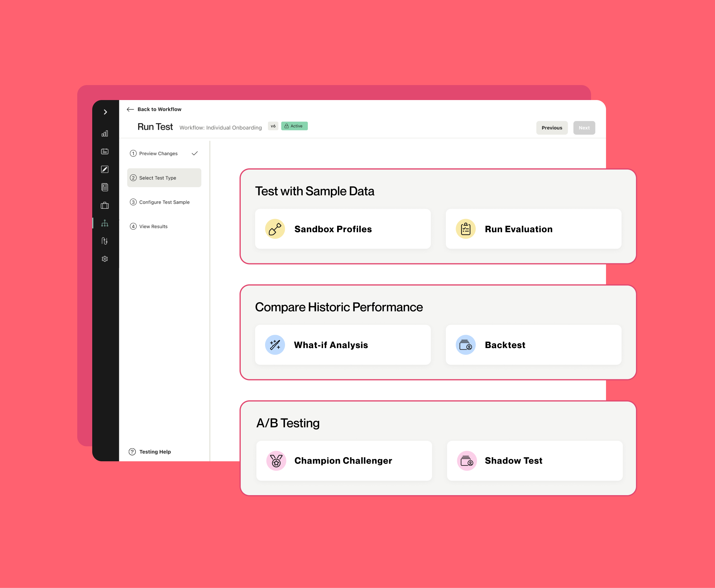Select the Preview Changes step

click(159, 153)
